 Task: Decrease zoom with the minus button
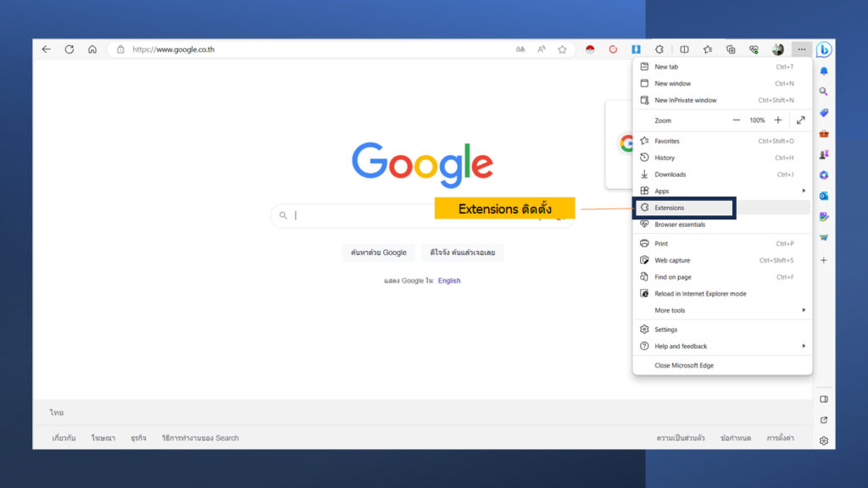pos(737,120)
